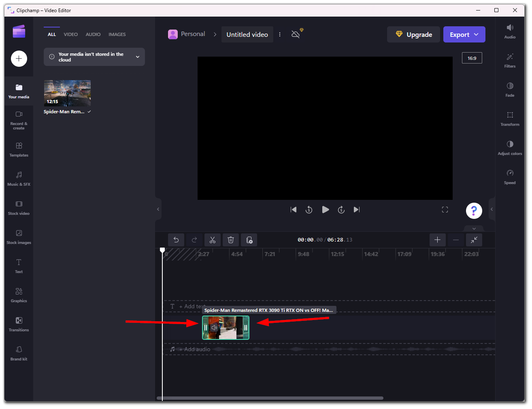This screenshot has width=532, height=409.
Task: Skip to the start of the video
Action: [x=294, y=210]
